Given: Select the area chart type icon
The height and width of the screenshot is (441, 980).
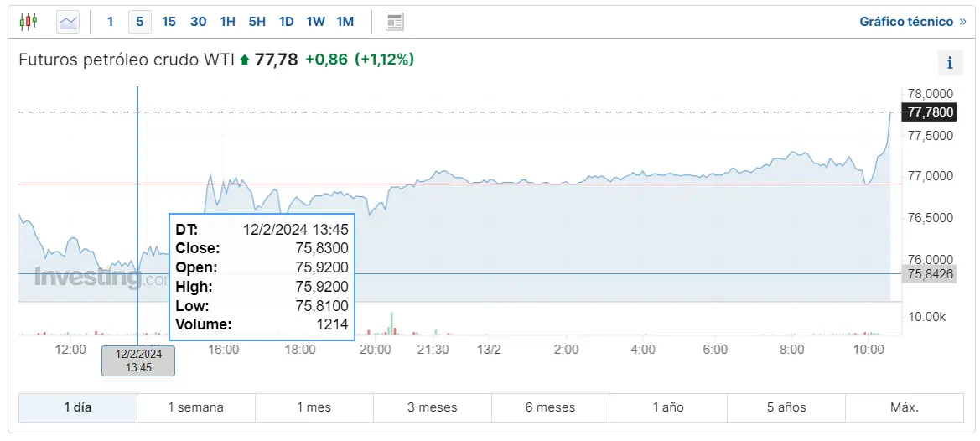Looking at the screenshot, I should point(68,22).
